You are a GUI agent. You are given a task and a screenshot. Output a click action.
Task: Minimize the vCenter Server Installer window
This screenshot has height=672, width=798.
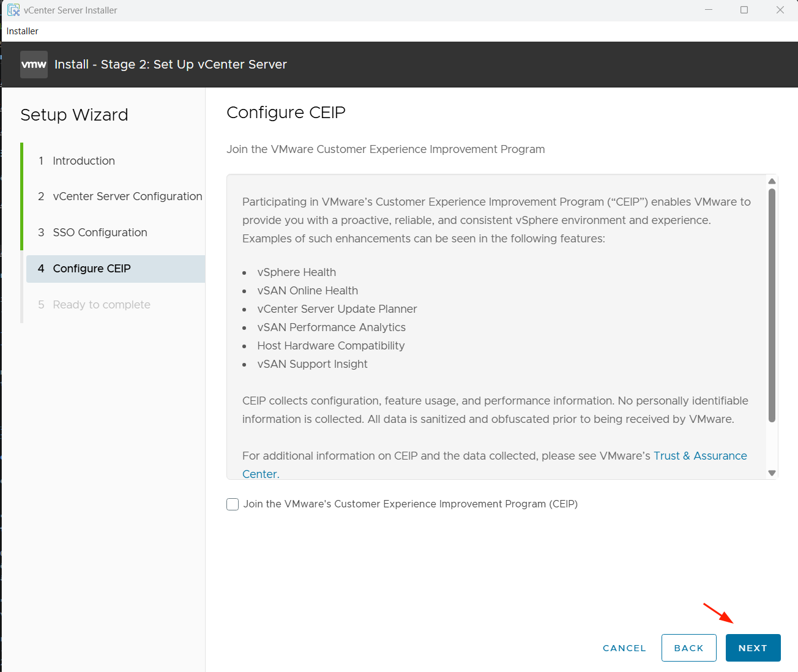coord(709,10)
